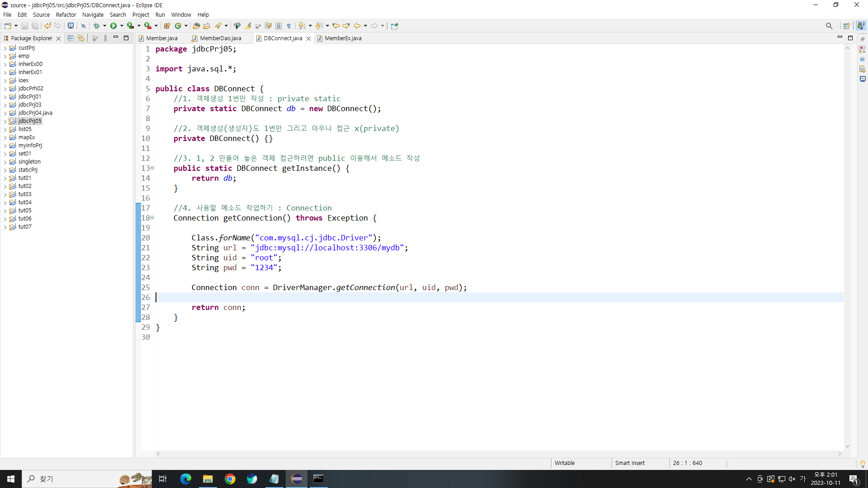Screen dimensions: 868x488
Task: Open Chrome from the taskbar
Action: [x=230, y=479]
